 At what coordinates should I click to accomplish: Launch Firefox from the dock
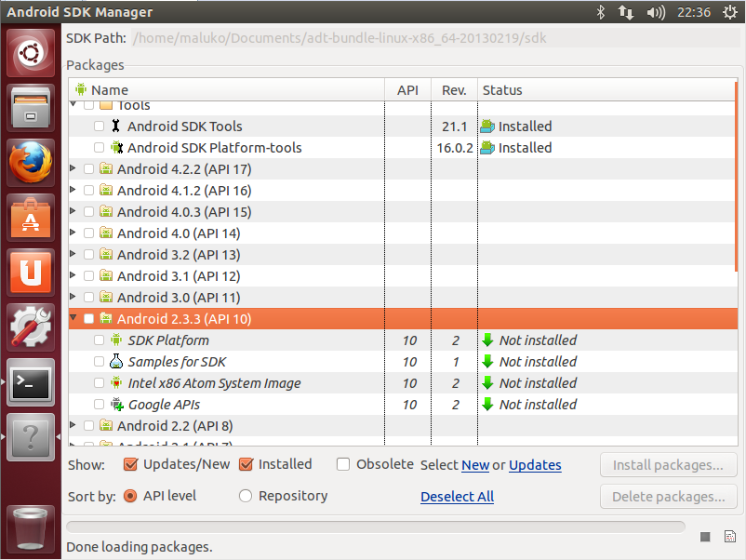point(31,163)
